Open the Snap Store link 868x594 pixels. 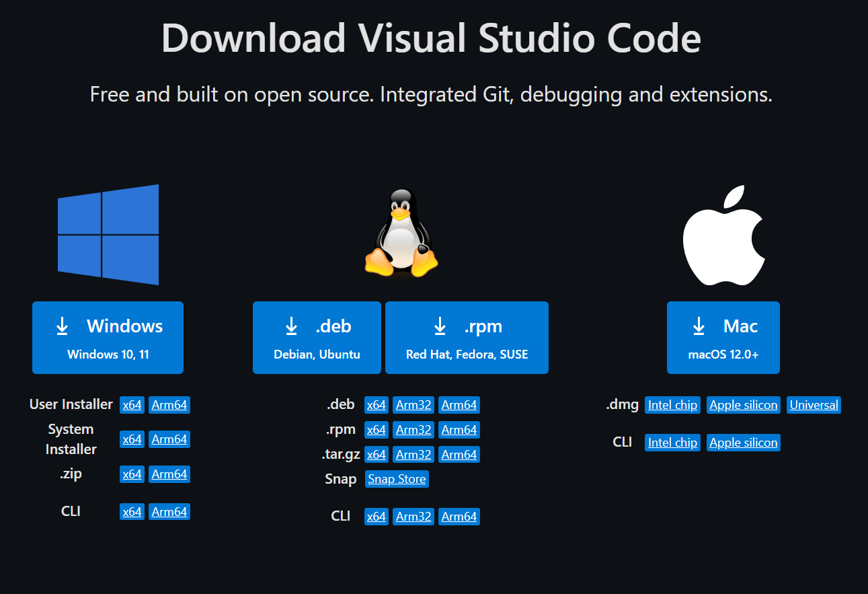(397, 478)
